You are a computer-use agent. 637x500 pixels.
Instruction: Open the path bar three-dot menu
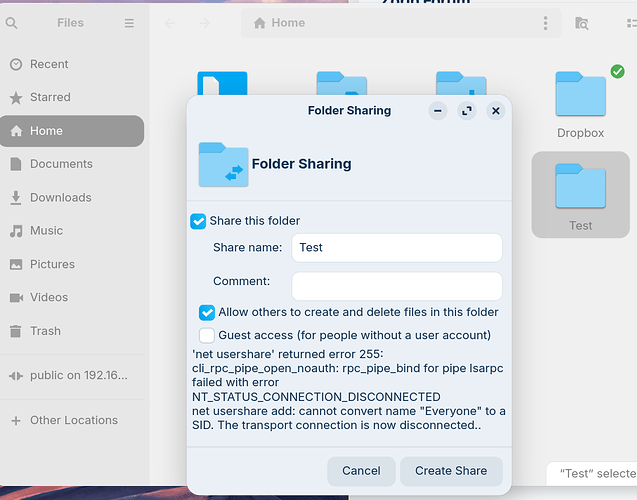[x=545, y=23]
